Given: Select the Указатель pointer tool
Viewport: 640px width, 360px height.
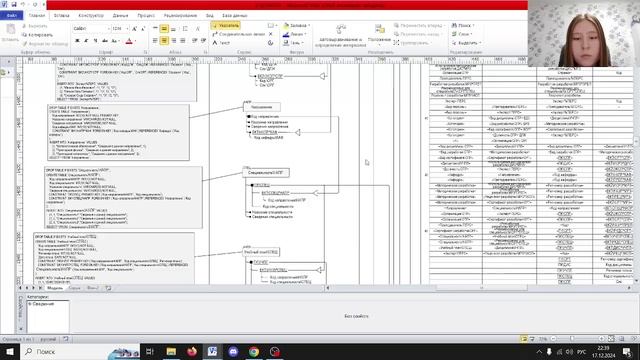Looking at the screenshot, I should [226, 25].
